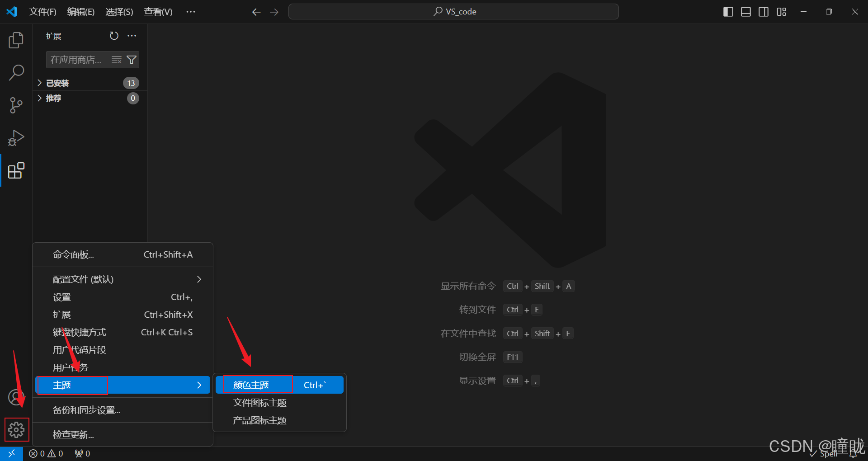Click the VS_code command center search box
Viewport: 868px width, 461px height.
[x=453, y=12]
